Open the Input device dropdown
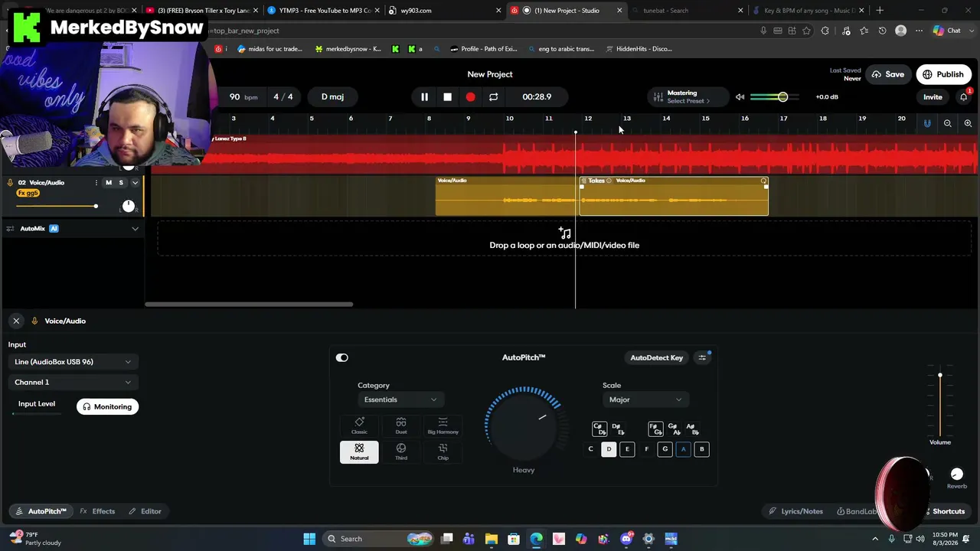Viewport: 980px width, 551px height. pos(73,362)
